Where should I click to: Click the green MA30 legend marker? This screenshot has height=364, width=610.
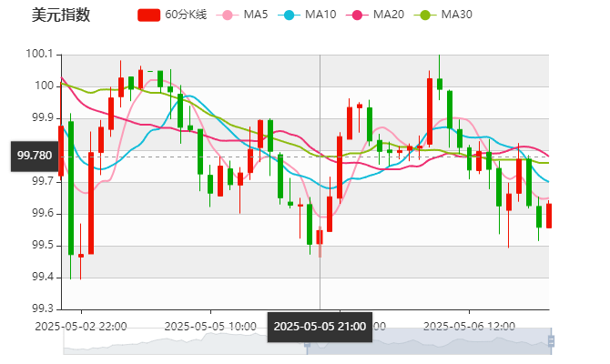[x=424, y=15]
